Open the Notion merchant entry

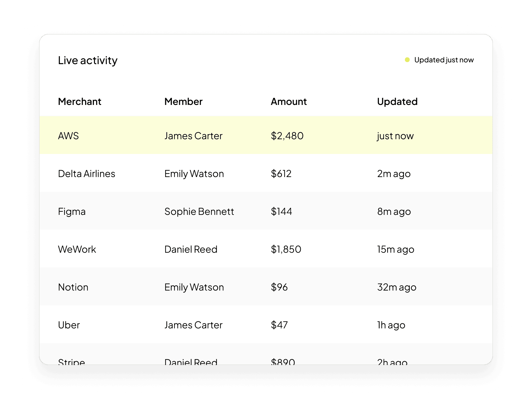[73, 287]
